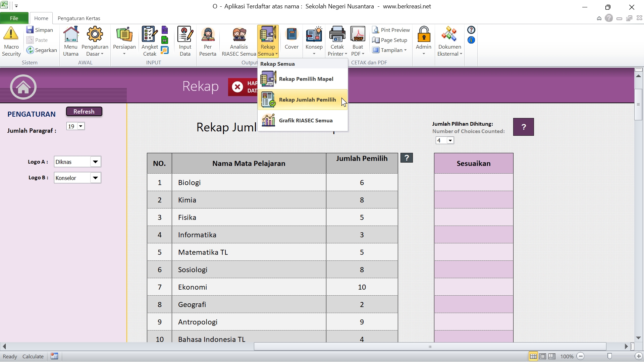Click the zoom in plus button
Screen dimensions: 644x362
coord(639,356)
